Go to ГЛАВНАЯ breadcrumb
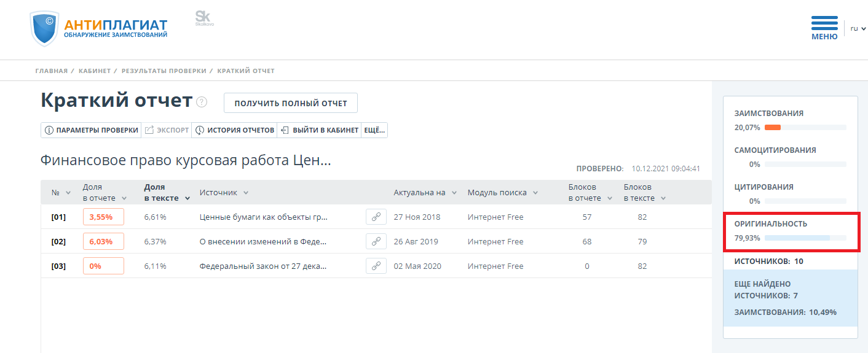This screenshot has height=353, width=868. pyautogui.click(x=52, y=71)
